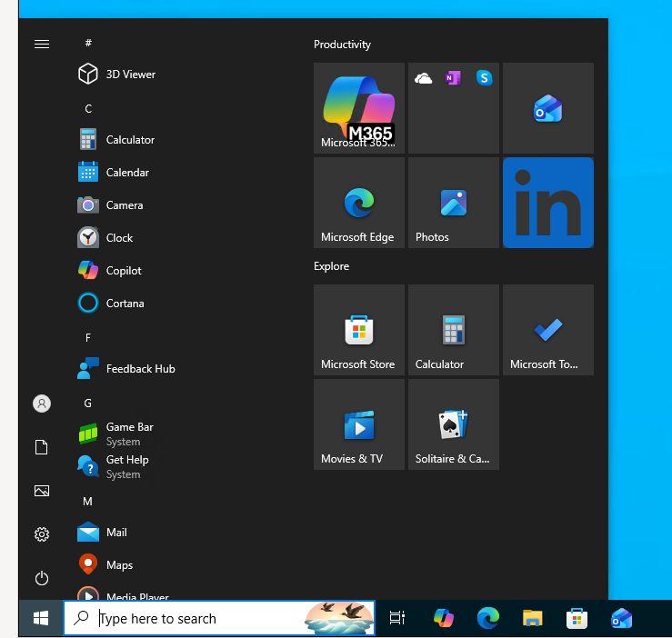The image size is (672, 638).
Task: Open the Calculator tile in Explore
Action: [454, 330]
